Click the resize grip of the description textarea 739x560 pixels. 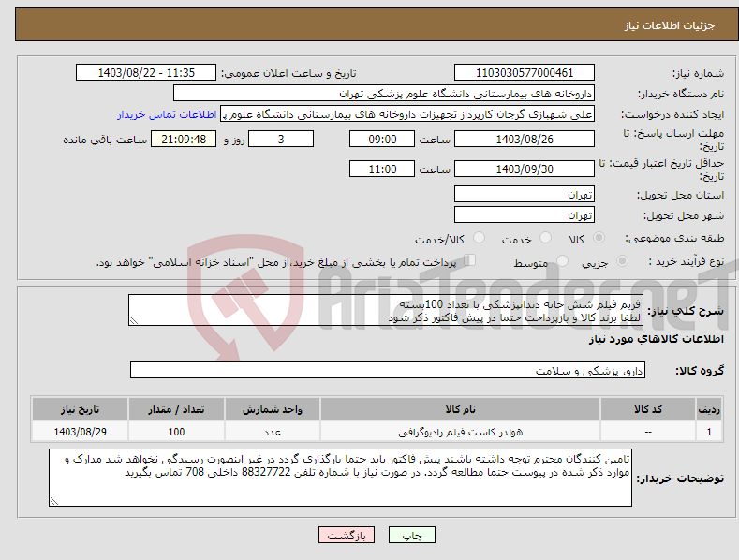click(134, 320)
